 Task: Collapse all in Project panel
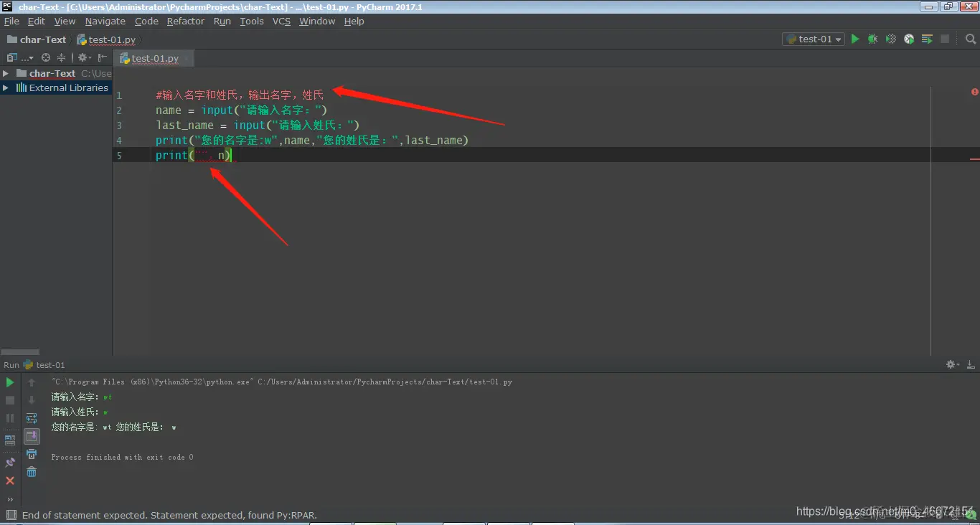61,57
